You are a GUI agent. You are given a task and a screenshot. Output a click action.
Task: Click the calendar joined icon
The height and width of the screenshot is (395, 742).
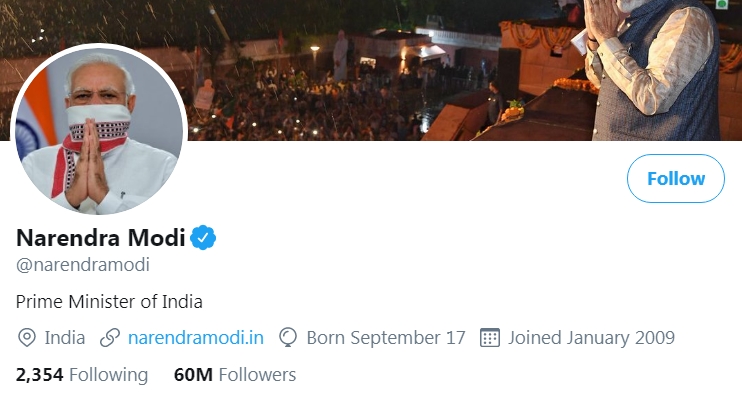489,338
